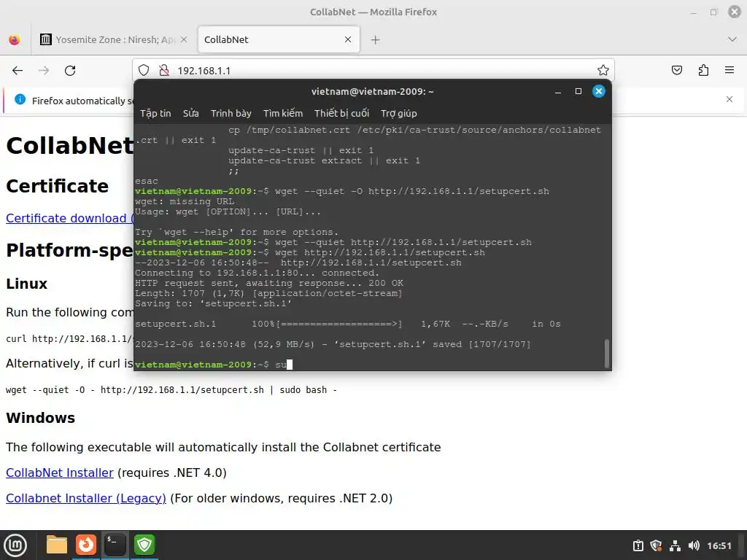Viewport: 747px width, 560px height.
Task: Open the tracking protection shield icon
Action: coord(144,71)
